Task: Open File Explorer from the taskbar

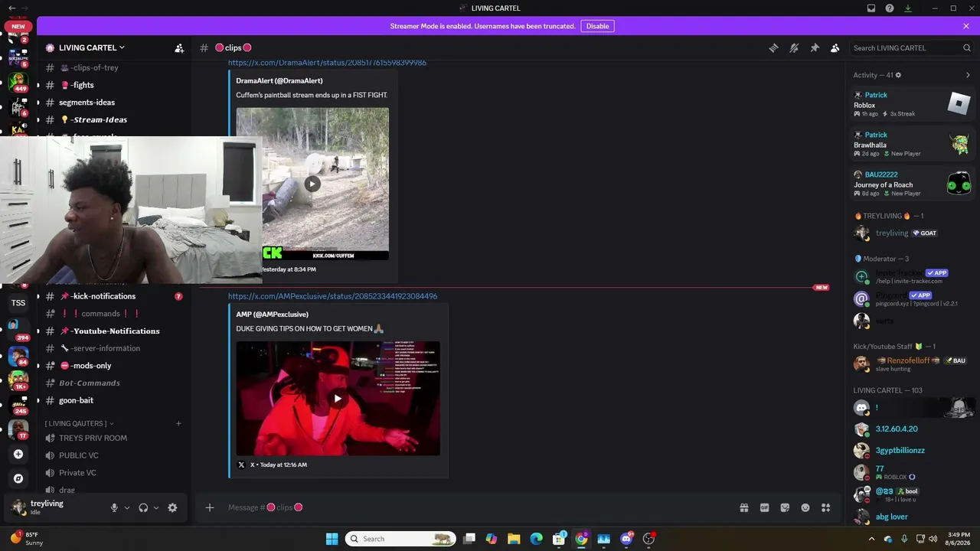Action: [514, 539]
